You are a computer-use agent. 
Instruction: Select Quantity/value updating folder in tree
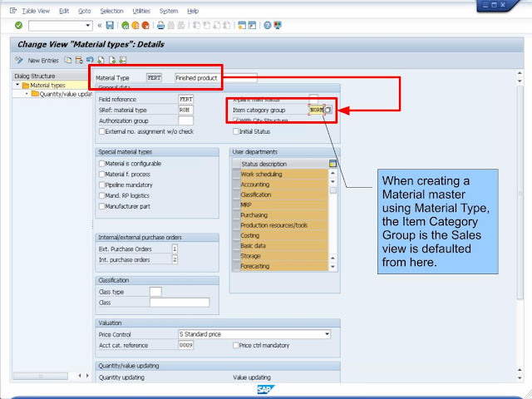click(x=62, y=94)
